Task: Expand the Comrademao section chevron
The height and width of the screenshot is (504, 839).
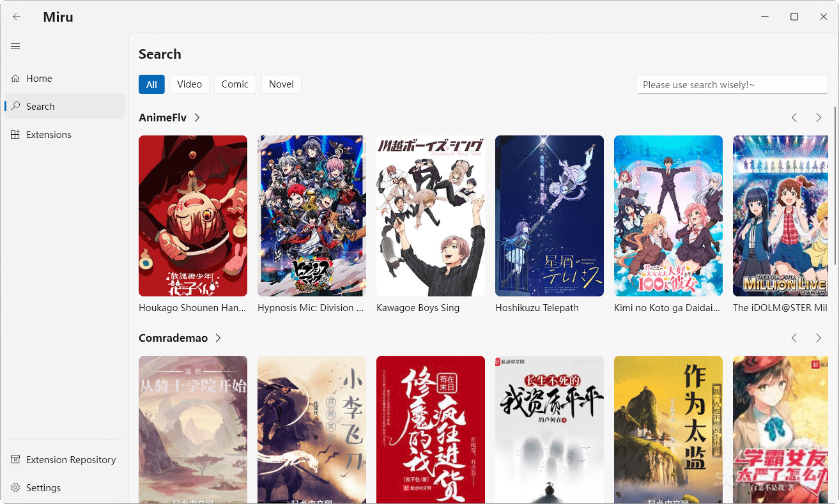Action: point(218,338)
